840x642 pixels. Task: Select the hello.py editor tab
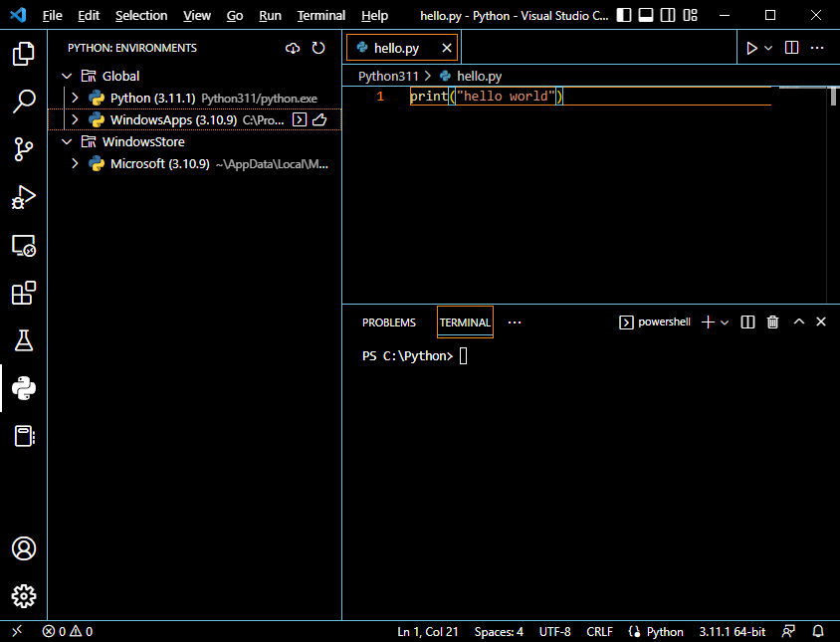pos(402,48)
